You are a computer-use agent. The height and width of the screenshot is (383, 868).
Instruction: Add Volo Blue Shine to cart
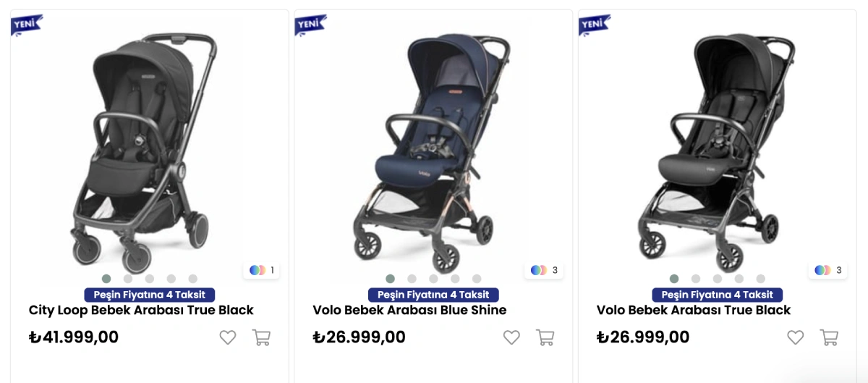click(545, 337)
